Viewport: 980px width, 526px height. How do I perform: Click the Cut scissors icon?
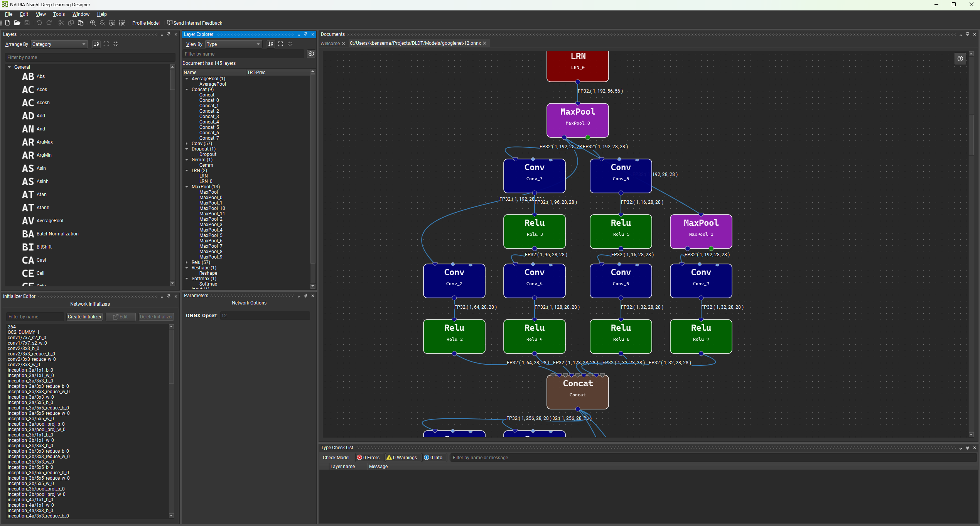click(x=61, y=23)
